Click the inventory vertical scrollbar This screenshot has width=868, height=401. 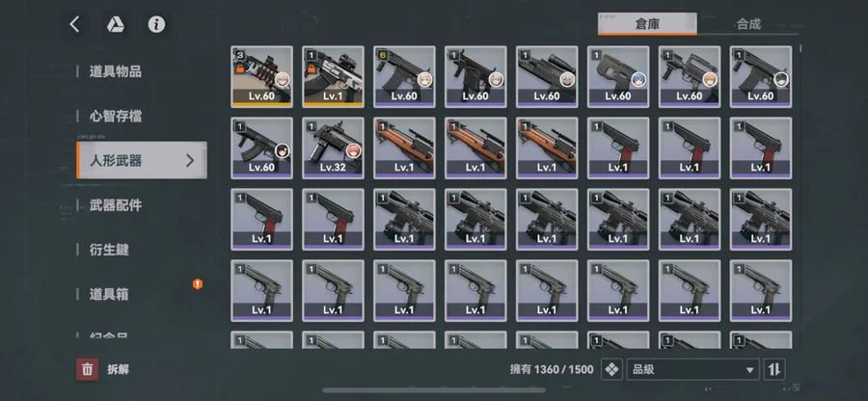[800, 197]
